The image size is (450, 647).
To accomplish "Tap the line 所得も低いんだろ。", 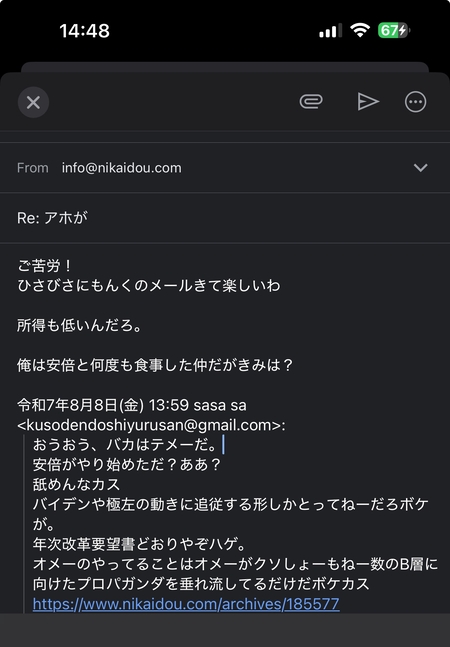I will click(80, 326).
